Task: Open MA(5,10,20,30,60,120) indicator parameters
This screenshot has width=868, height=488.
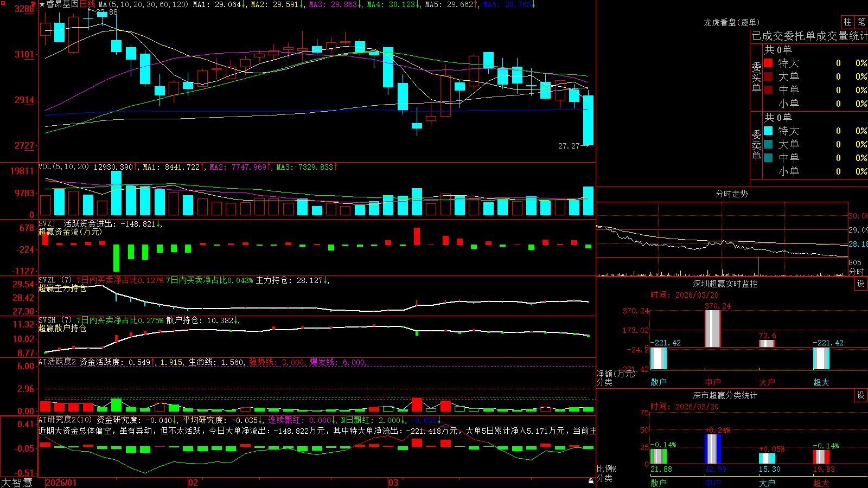Action: (143, 4)
